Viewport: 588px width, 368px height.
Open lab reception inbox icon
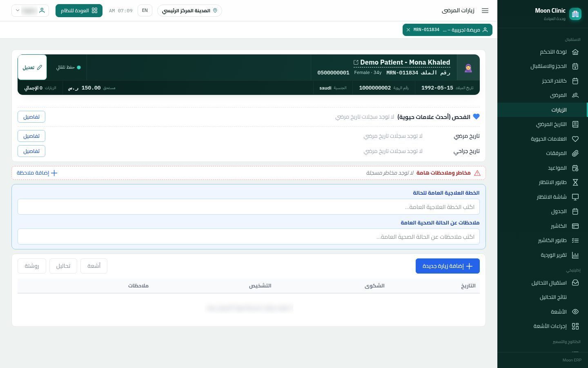point(575,283)
